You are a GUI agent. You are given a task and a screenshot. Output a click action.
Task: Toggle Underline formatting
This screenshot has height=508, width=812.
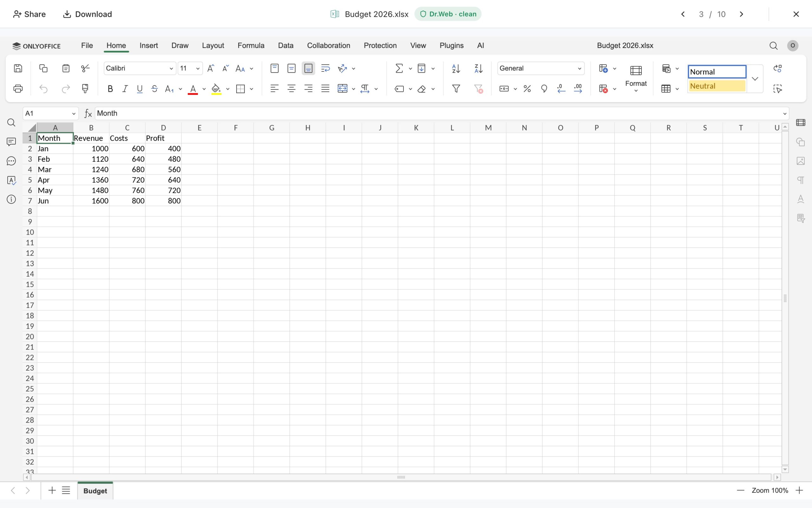140,89
